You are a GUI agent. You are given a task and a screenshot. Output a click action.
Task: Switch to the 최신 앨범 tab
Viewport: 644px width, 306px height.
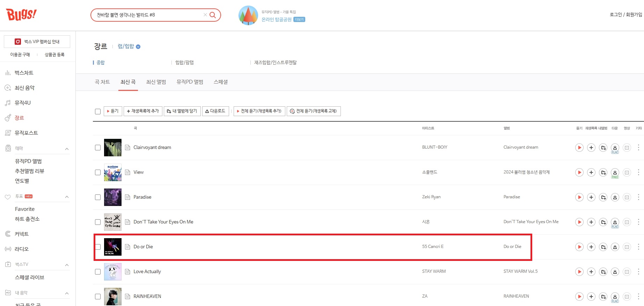point(156,82)
